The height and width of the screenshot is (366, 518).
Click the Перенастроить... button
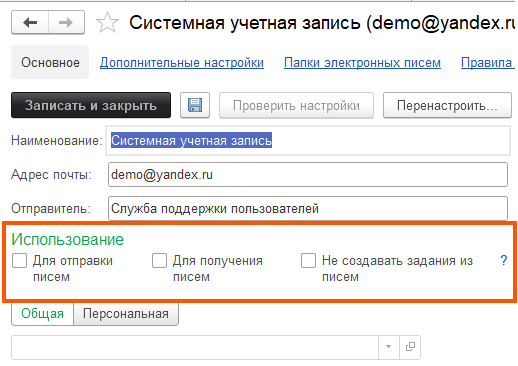pos(447,105)
